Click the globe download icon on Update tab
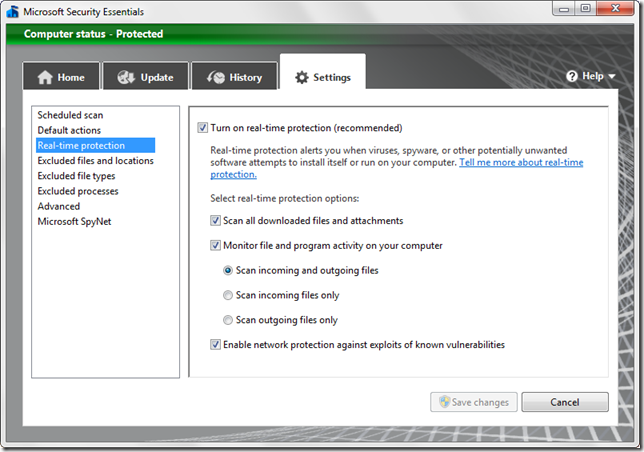 pos(126,77)
